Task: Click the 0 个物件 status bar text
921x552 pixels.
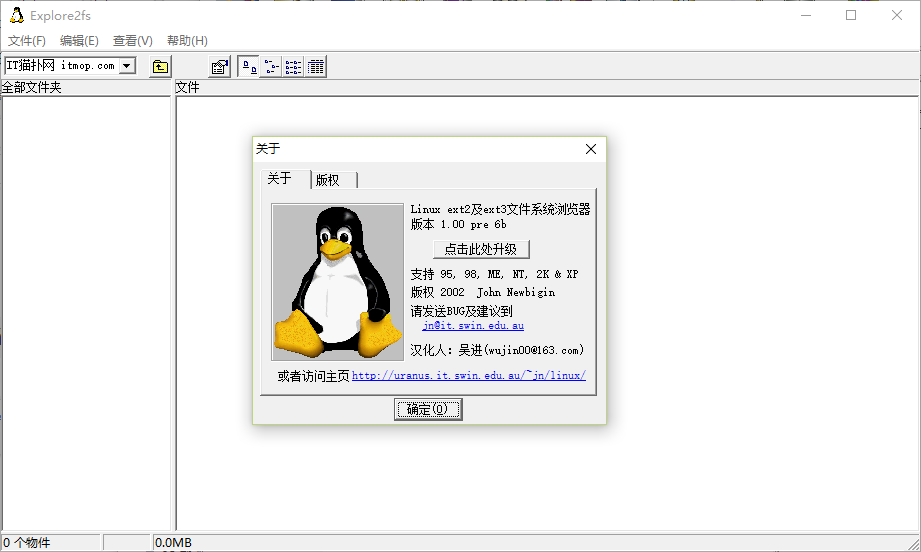Action: pyautogui.click(x=27, y=543)
